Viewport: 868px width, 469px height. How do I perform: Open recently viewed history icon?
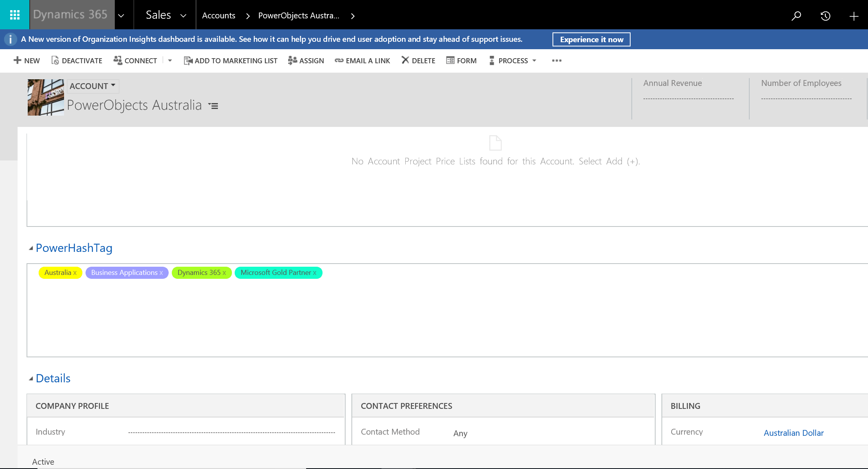click(x=825, y=16)
